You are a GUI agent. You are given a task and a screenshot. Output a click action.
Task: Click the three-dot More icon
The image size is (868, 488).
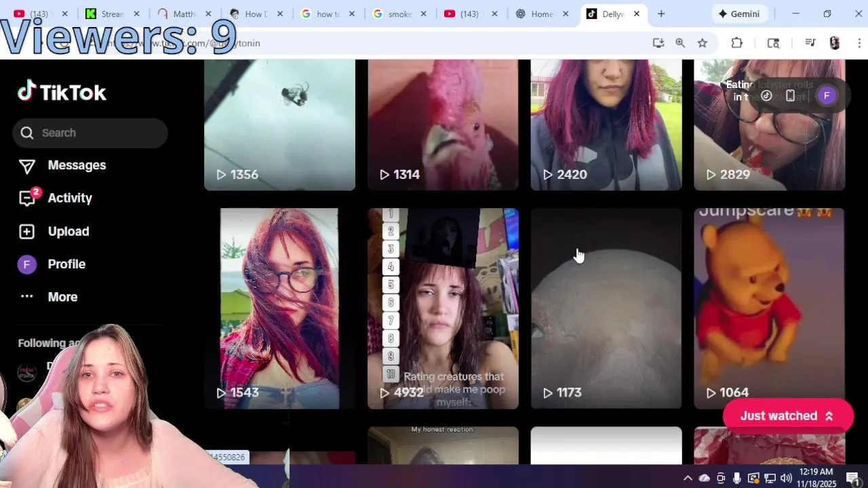pyautogui.click(x=27, y=297)
